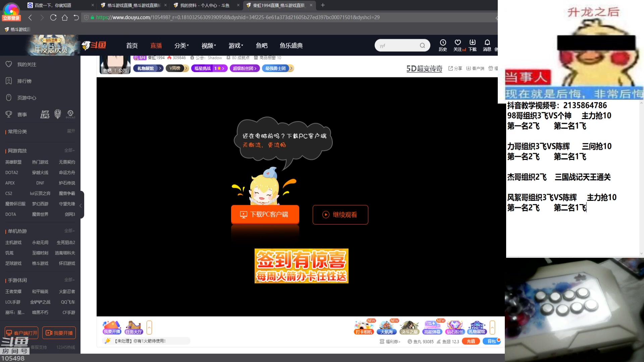Click the 充值 button

(x=471, y=341)
